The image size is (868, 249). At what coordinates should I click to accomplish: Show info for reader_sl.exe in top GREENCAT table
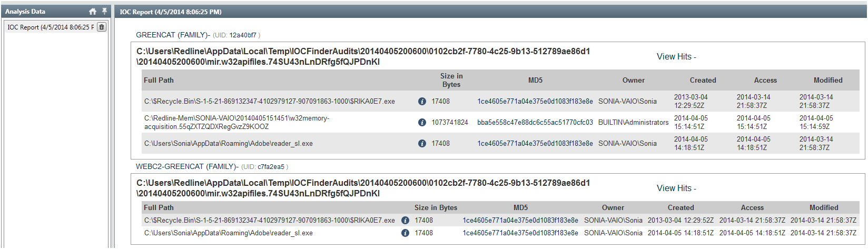[422, 143]
